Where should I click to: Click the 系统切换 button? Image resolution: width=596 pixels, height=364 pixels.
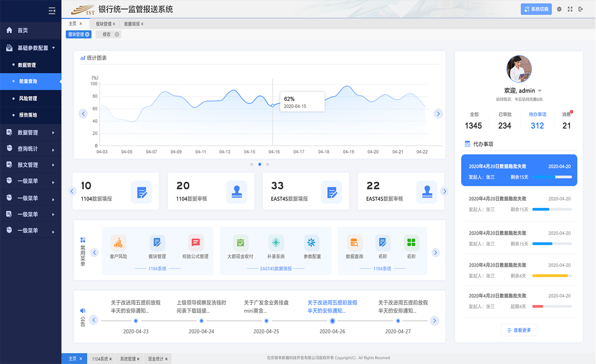pos(536,9)
